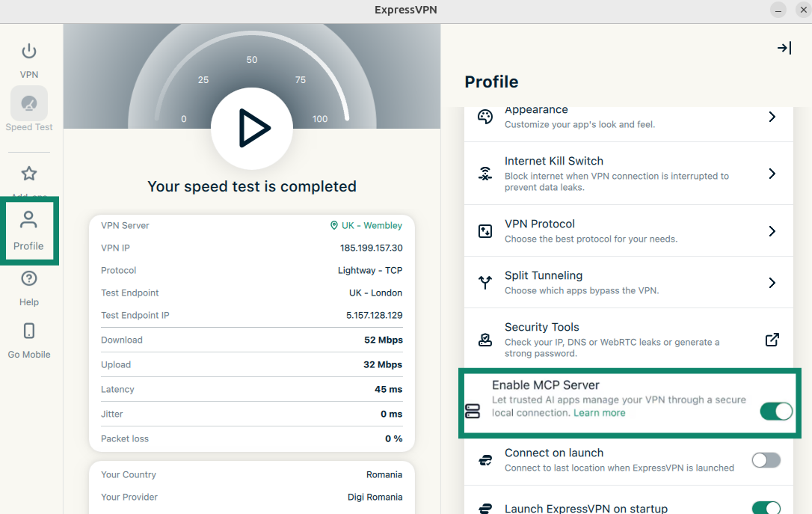Open the Speed Test sidebar icon
The image size is (812, 514).
pyautogui.click(x=29, y=104)
